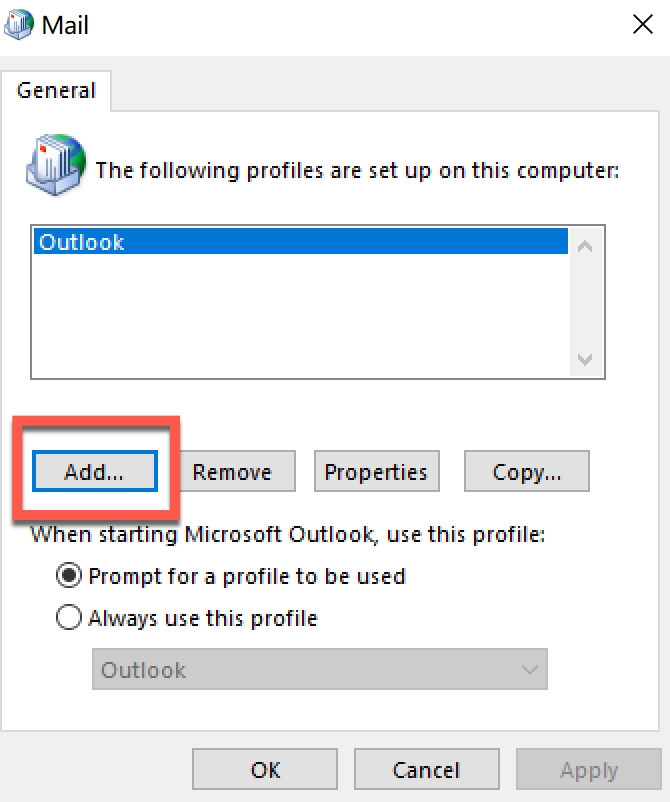Select "Prompt for a profile to be used"
Viewport: 670px width, 802px height.
point(70,577)
